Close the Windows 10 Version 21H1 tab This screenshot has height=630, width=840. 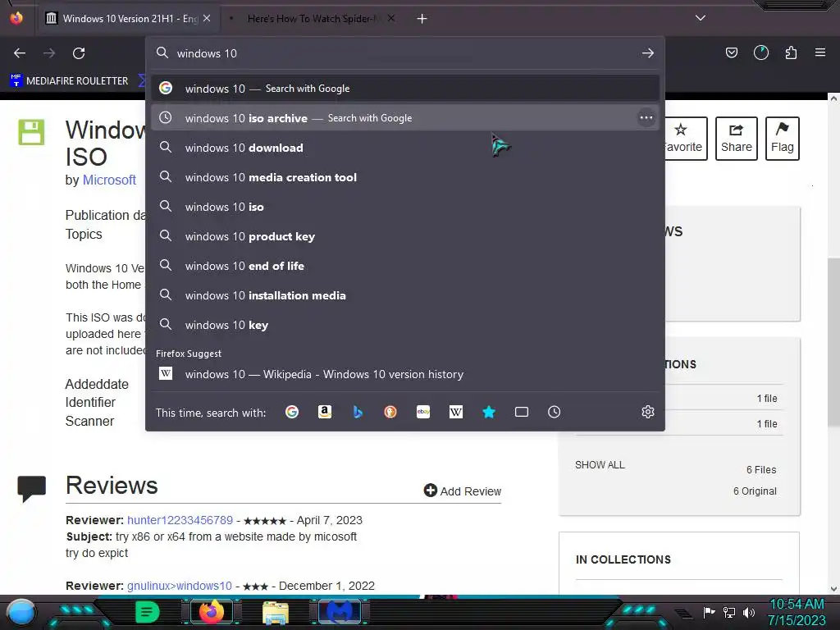tap(207, 18)
